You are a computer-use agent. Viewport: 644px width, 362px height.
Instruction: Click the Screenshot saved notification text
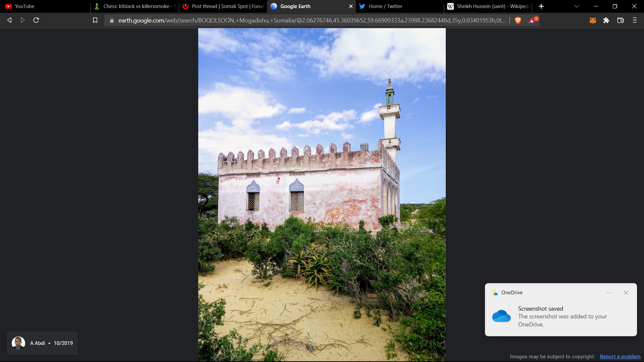coord(540,309)
